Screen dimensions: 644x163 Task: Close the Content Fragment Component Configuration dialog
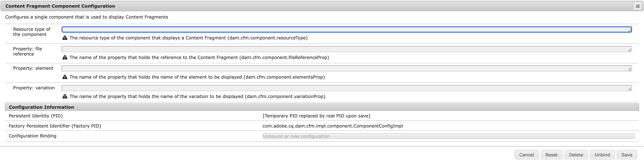click(638, 6)
